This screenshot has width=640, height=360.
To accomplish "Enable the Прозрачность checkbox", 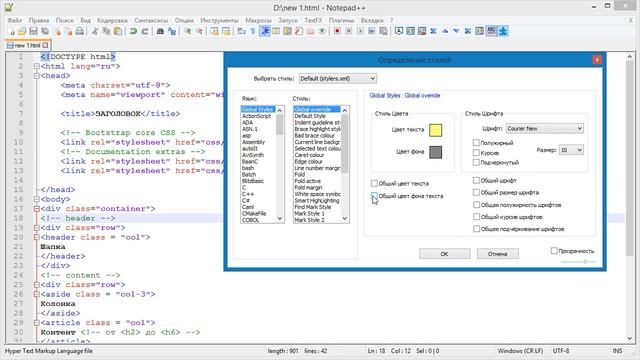I will (x=554, y=251).
